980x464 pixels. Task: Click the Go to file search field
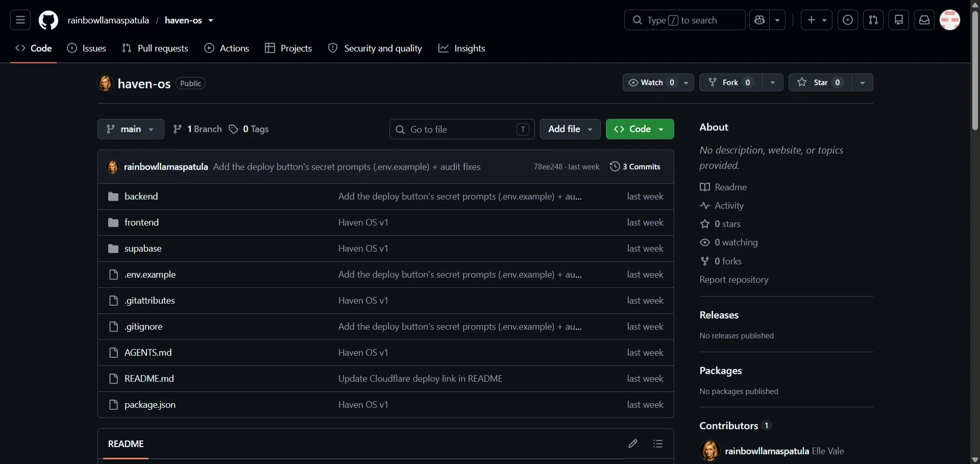click(x=462, y=129)
